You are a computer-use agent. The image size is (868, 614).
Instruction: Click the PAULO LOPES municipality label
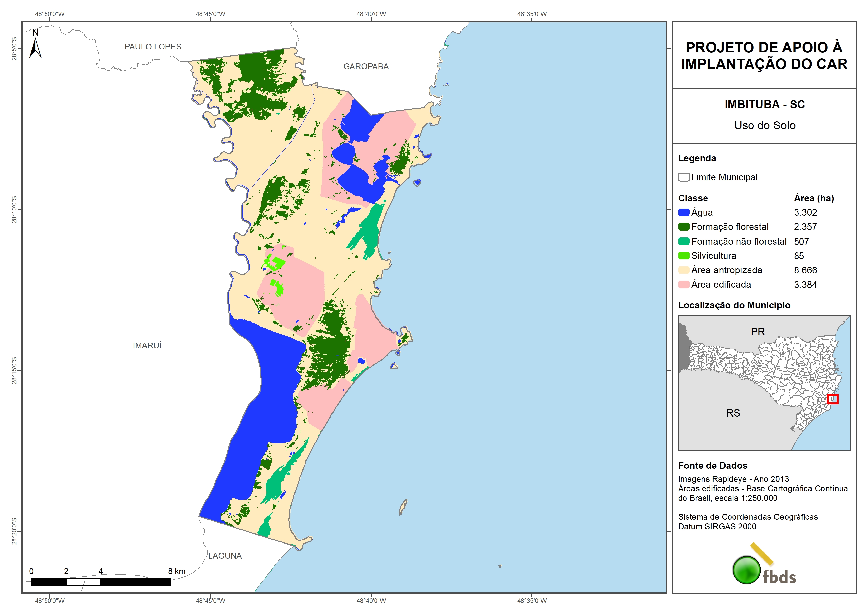pyautogui.click(x=153, y=47)
